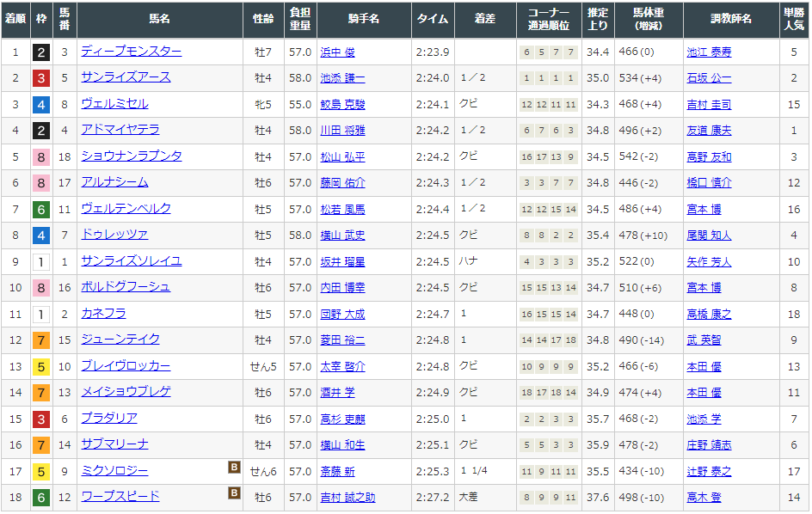Open trainer 池江 泰寿 page
812x514 pixels.
click(709, 52)
